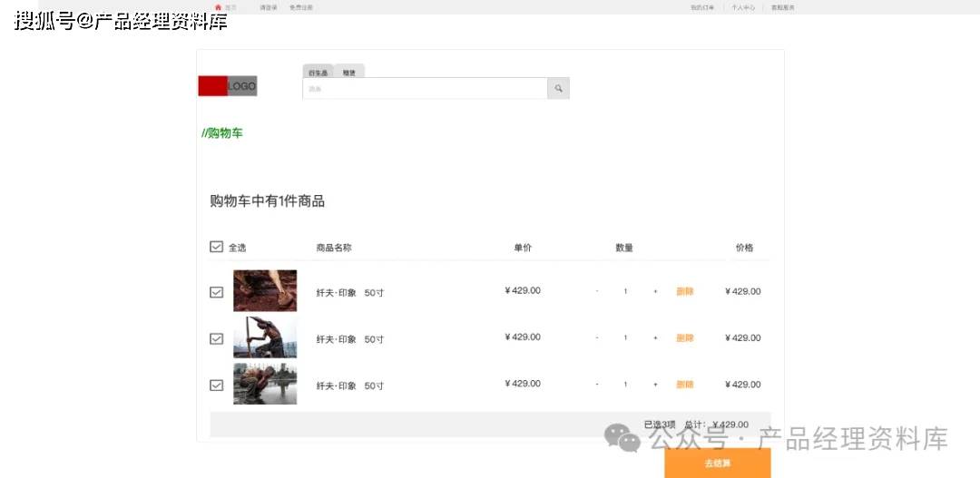Click the red home icon in top bar
Screen dimensions: 980x478
coord(218,7)
